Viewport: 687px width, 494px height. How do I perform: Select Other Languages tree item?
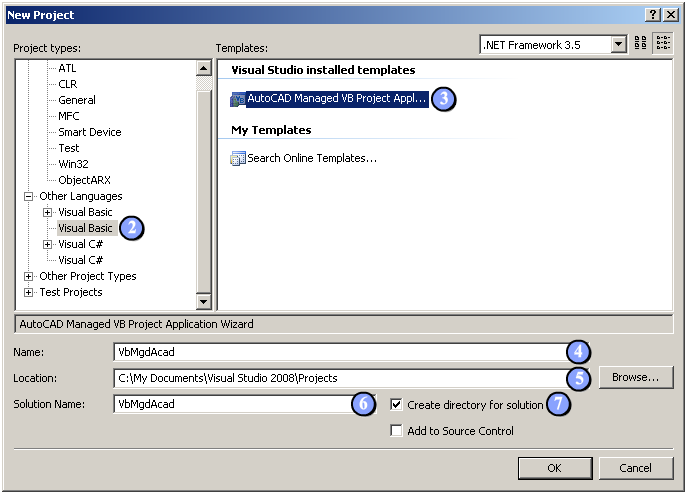coord(81,196)
